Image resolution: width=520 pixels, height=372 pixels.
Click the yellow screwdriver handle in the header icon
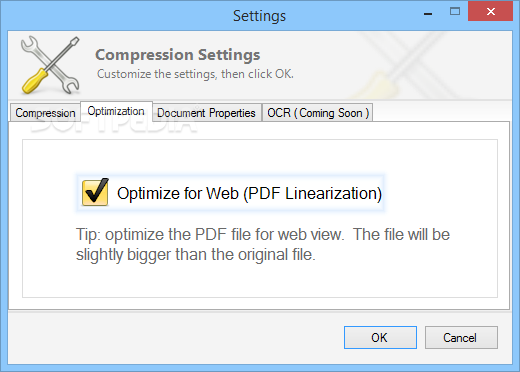(x=34, y=81)
